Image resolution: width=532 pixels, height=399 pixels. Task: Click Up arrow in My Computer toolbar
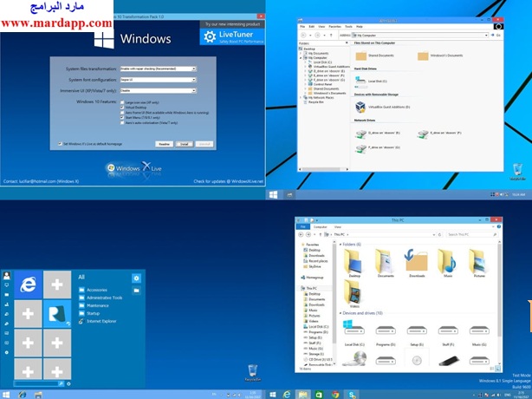tap(332, 36)
